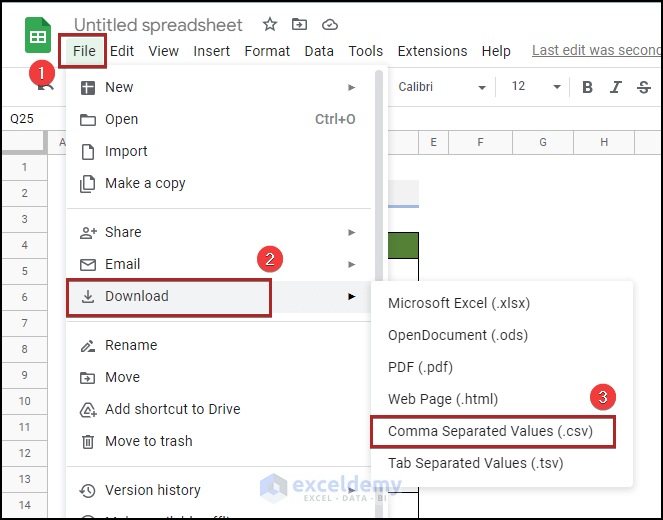Screen dimensions: 663x520
Task: Select Make a copy
Action: pyautogui.click(x=219, y=183)
